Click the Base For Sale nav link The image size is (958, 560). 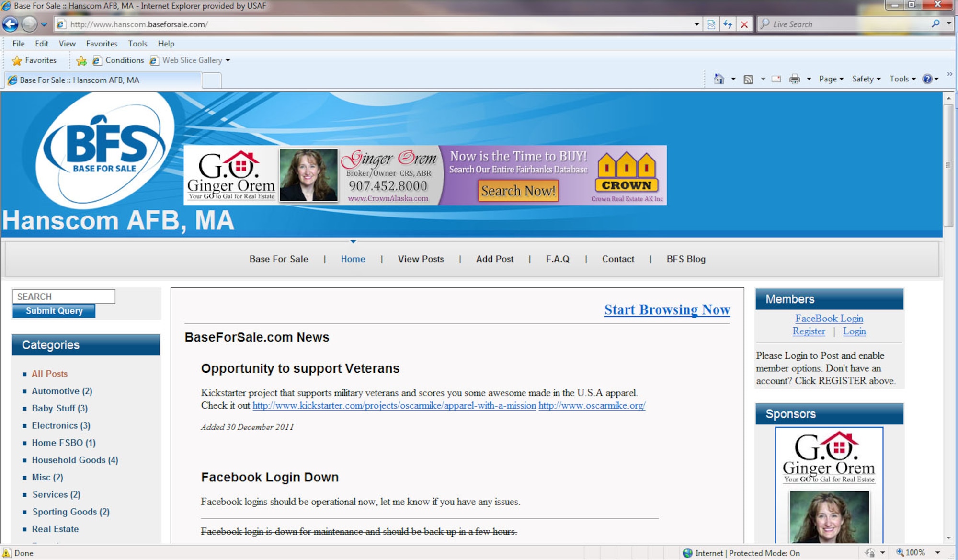pyautogui.click(x=279, y=259)
